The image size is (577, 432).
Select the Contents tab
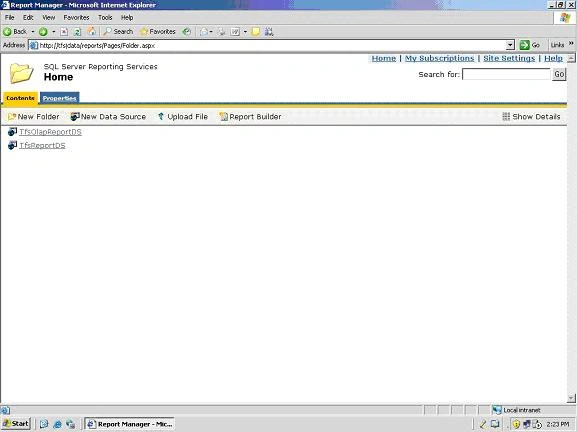(20, 98)
